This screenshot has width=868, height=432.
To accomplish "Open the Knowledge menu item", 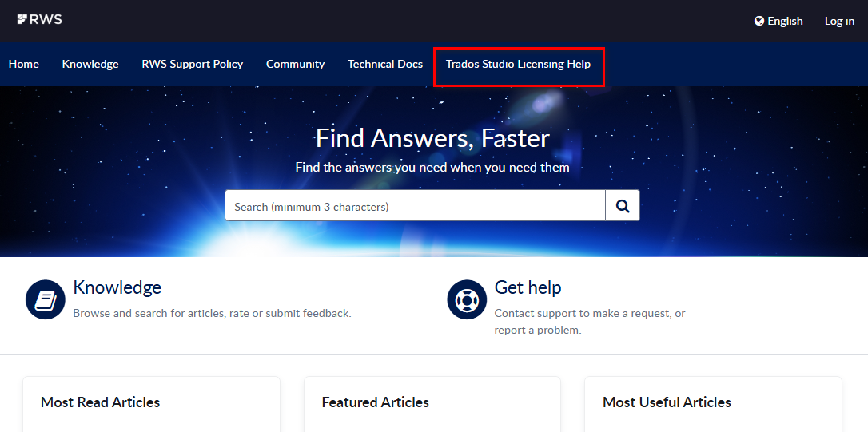I will pyautogui.click(x=90, y=64).
